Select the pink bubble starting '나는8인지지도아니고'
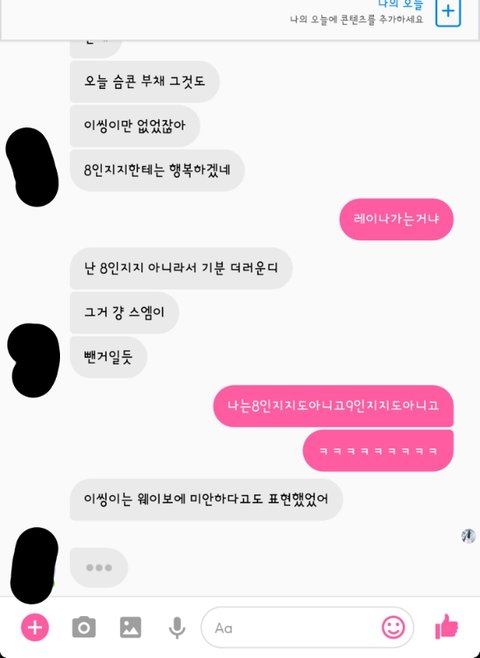480x658 pixels. (334, 406)
